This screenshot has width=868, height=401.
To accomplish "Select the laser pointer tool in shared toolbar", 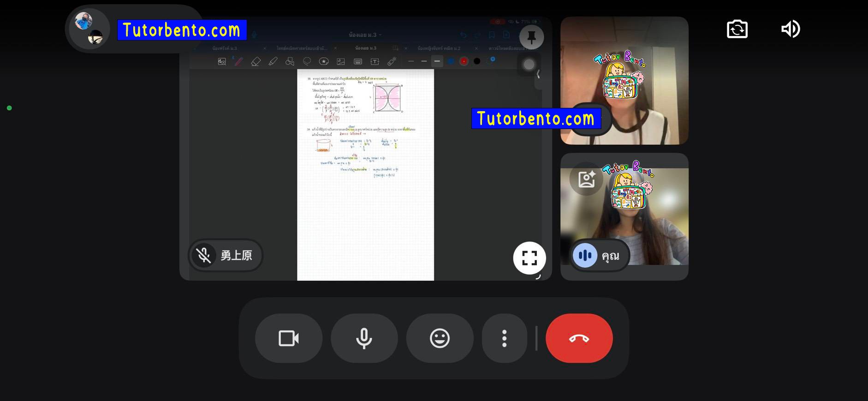I will point(392,61).
